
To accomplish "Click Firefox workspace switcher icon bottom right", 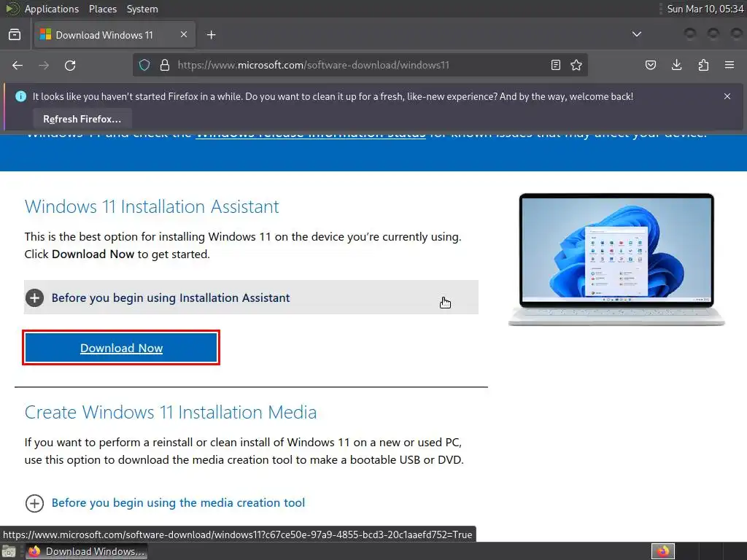I will (663, 551).
